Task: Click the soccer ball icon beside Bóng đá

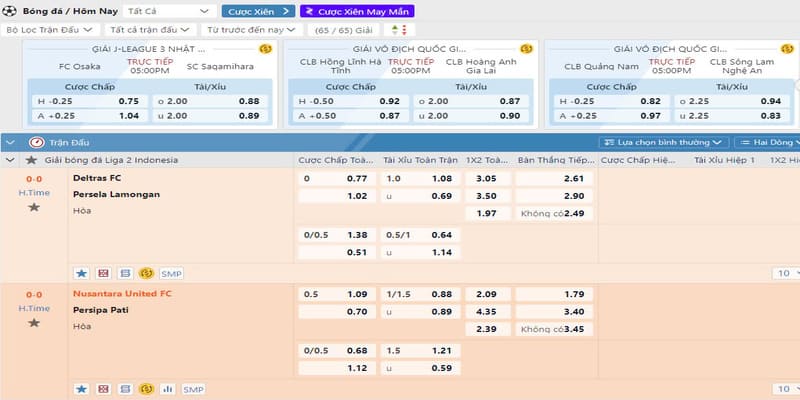Action: point(9,11)
